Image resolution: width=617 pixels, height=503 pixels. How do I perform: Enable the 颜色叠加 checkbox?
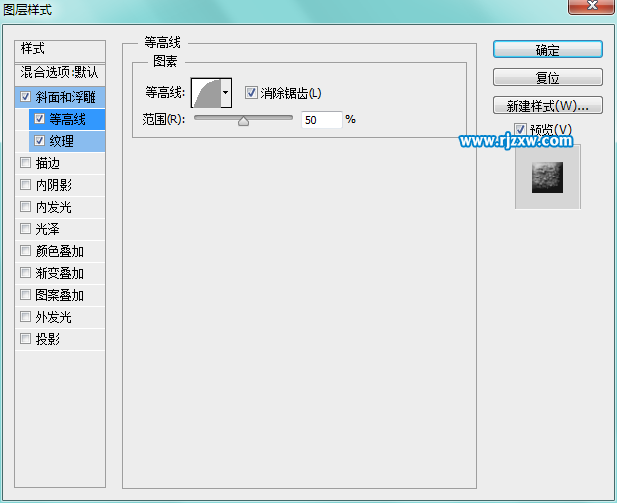pos(26,251)
